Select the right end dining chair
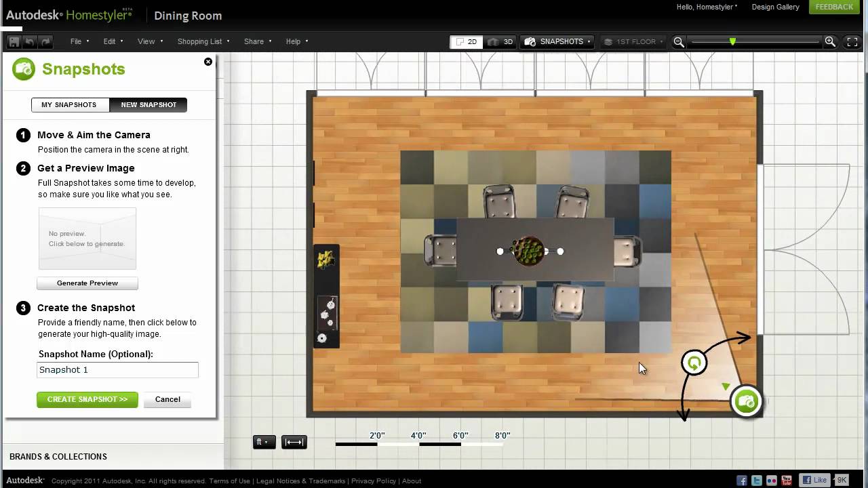This screenshot has height=488, width=868. pos(627,251)
